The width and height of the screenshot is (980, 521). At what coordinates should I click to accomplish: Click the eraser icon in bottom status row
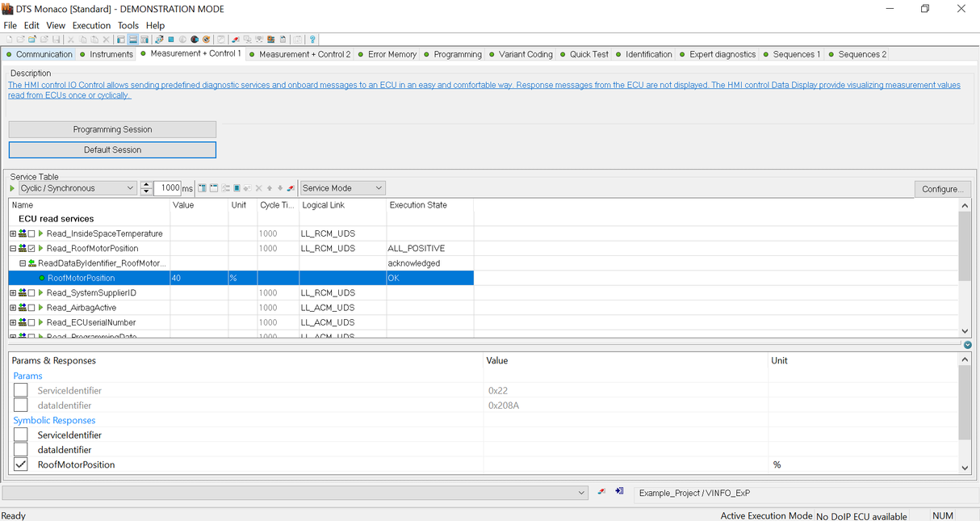601,492
